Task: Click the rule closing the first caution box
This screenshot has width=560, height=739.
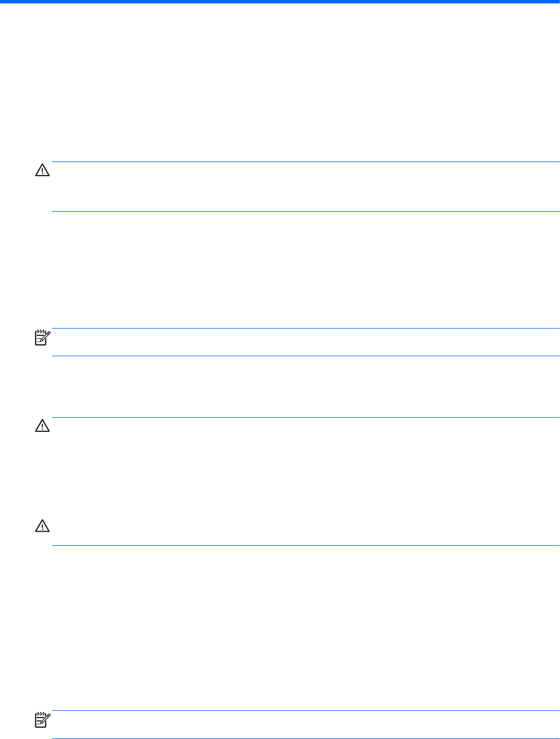Action: pyautogui.click(x=305, y=212)
